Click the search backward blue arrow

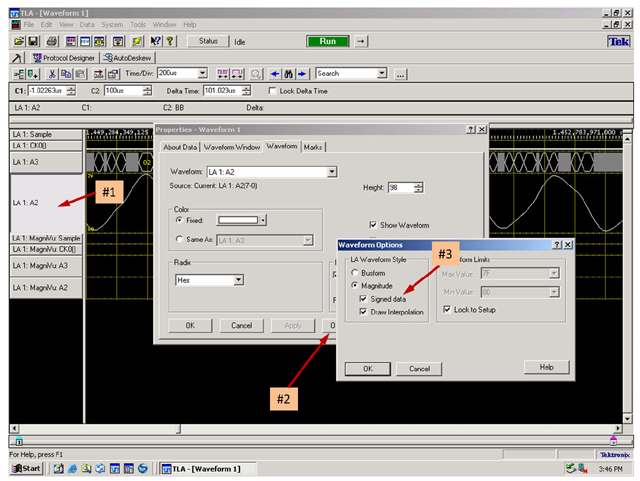point(274,74)
